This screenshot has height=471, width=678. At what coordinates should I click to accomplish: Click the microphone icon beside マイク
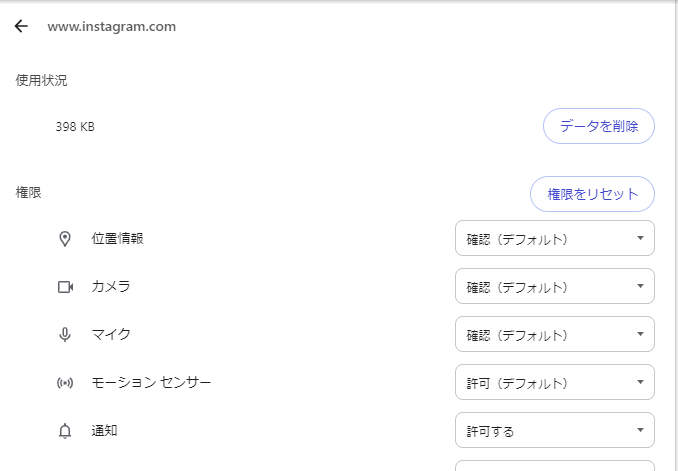(65, 335)
